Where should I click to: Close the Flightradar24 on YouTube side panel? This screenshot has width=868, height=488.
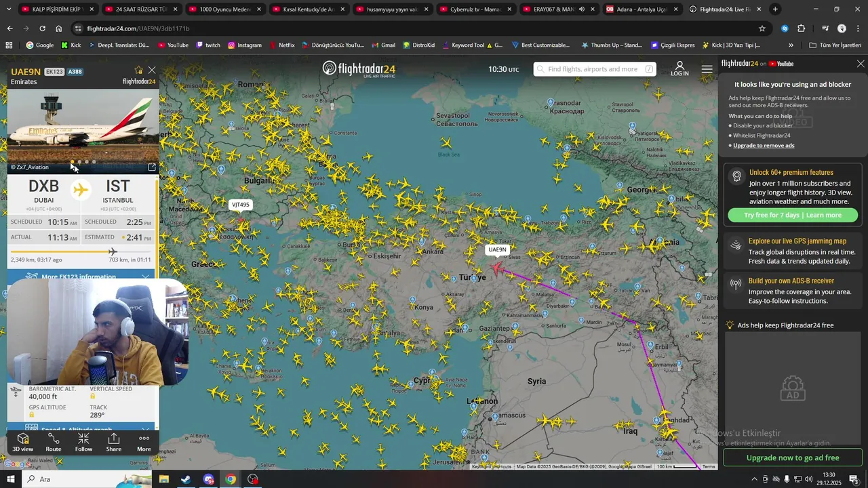861,64
